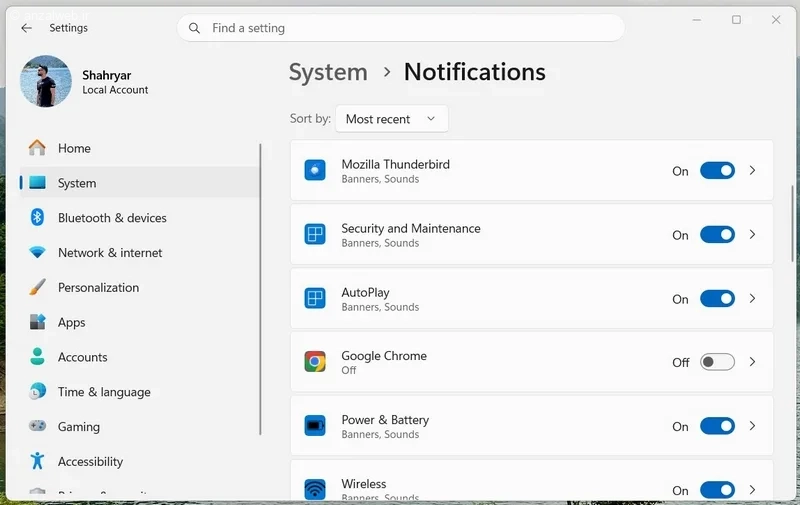The image size is (800, 505).
Task: Click the Google Chrome app icon
Action: [x=315, y=362]
